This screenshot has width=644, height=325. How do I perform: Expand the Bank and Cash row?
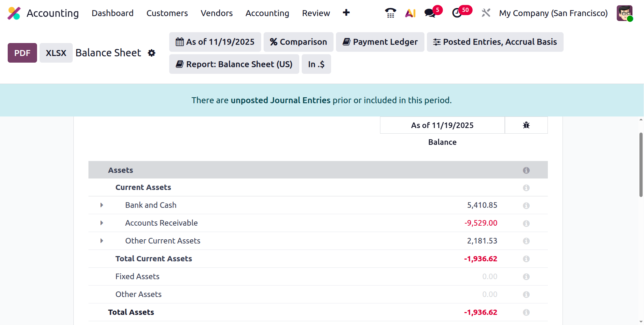tap(102, 205)
